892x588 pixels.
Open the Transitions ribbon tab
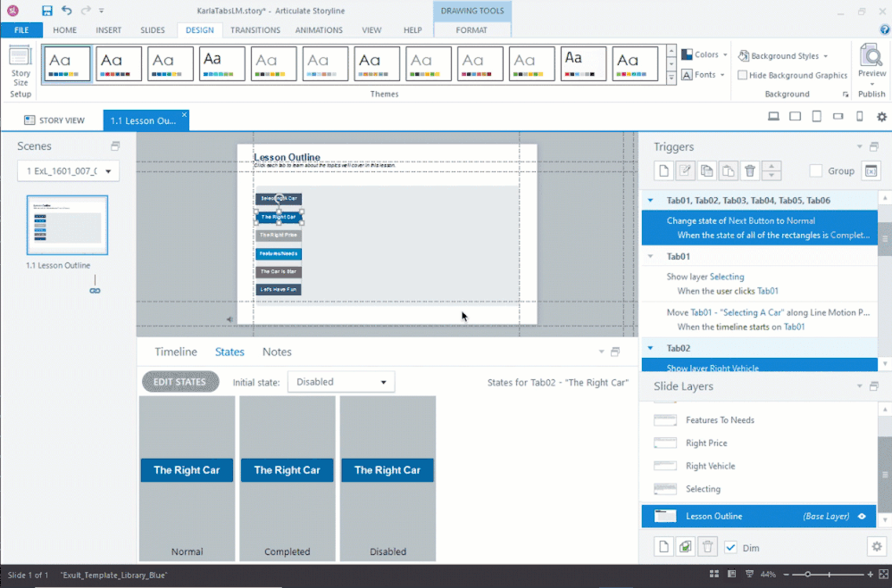point(254,29)
